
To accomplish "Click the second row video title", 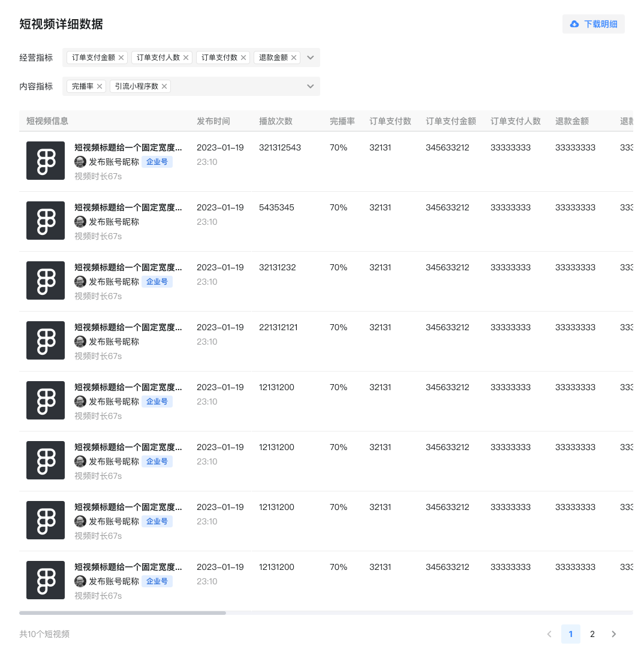I will click(128, 207).
